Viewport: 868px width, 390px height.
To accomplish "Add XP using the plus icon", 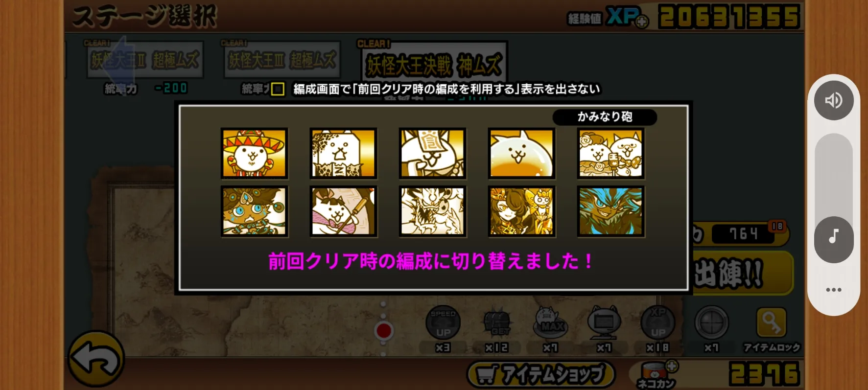I will (642, 22).
